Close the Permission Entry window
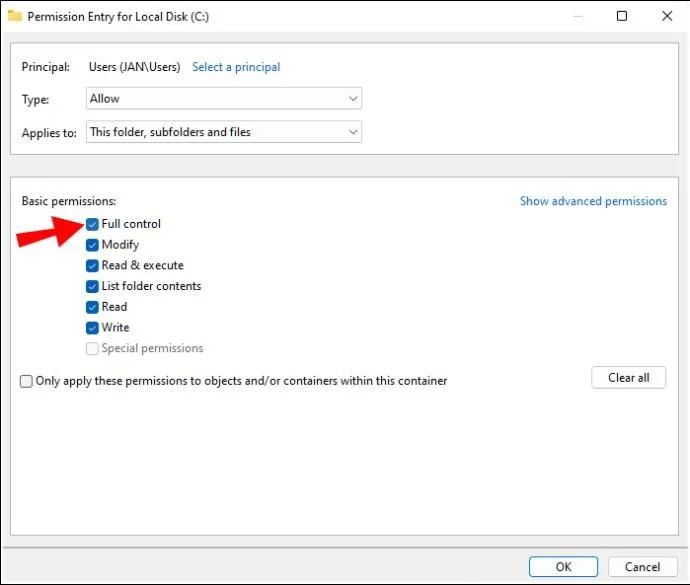 tap(667, 16)
